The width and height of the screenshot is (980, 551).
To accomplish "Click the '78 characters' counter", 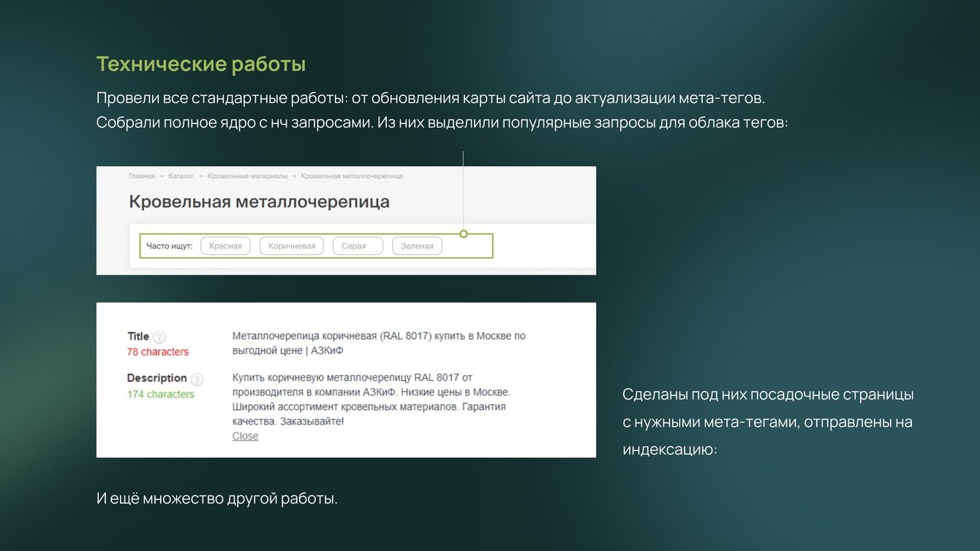I will pos(158,351).
